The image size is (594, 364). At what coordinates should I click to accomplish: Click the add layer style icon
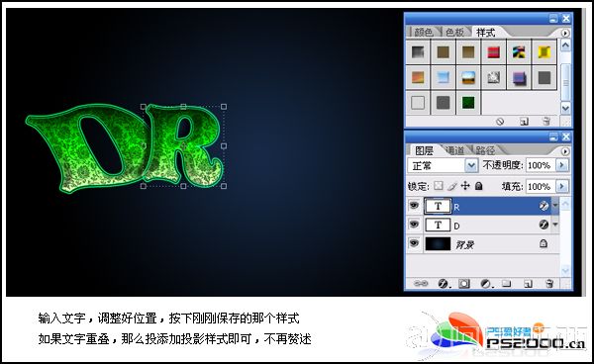tap(443, 284)
